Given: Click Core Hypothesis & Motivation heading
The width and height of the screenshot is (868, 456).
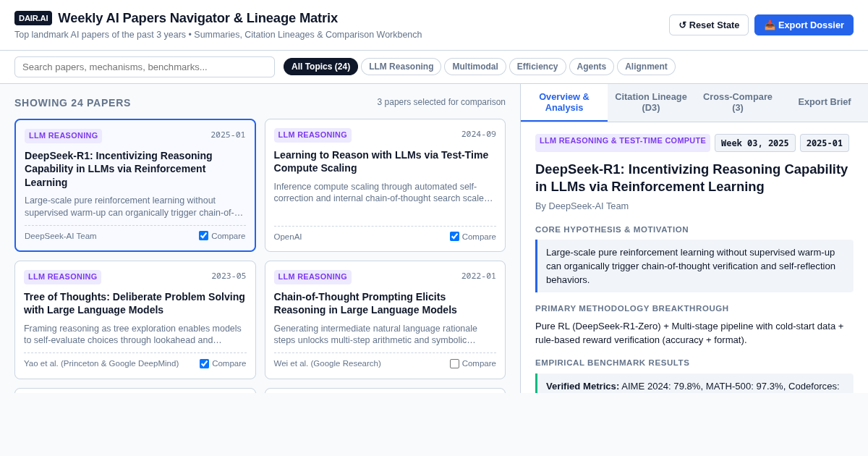Looking at the screenshot, I should (x=612, y=229).
